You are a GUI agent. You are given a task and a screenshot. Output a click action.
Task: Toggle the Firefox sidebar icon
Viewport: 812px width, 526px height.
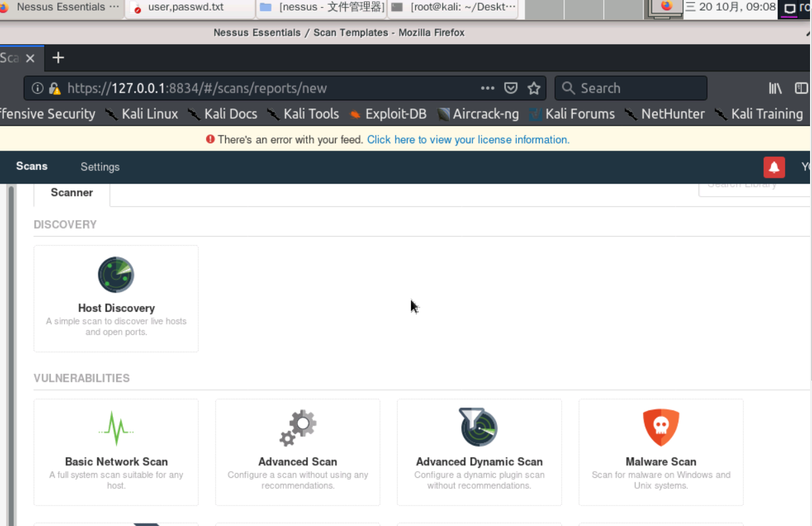point(801,89)
